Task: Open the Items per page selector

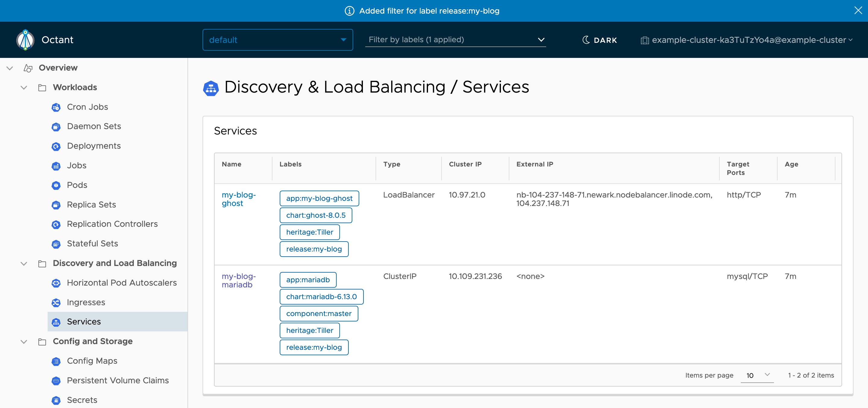Action: [757, 375]
